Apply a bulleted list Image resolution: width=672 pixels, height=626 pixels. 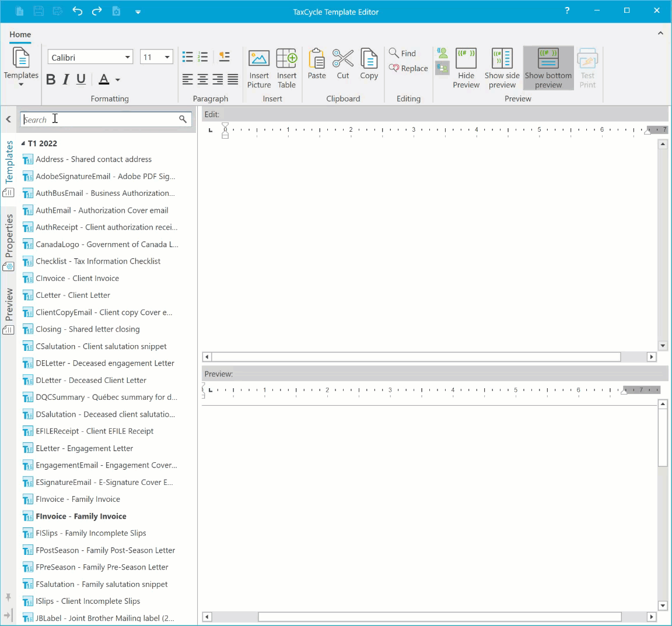(x=188, y=57)
